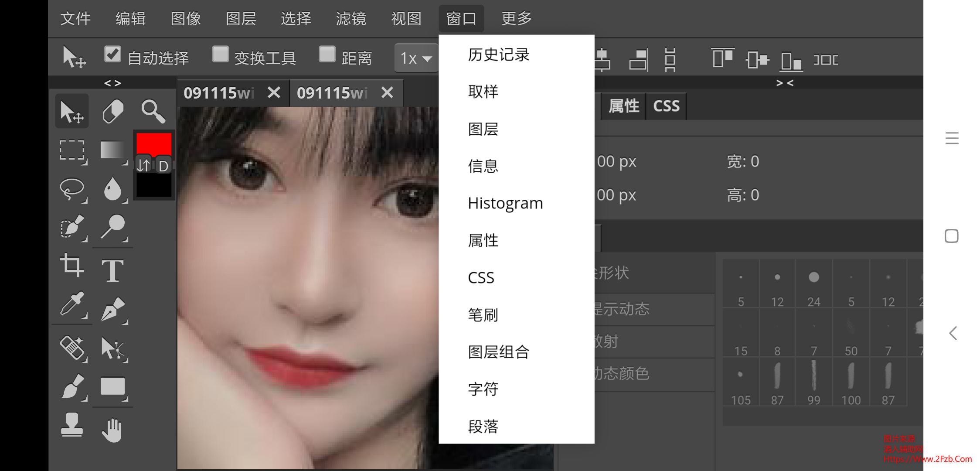Open the 动态颜色 brush settings

pyautogui.click(x=654, y=374)
